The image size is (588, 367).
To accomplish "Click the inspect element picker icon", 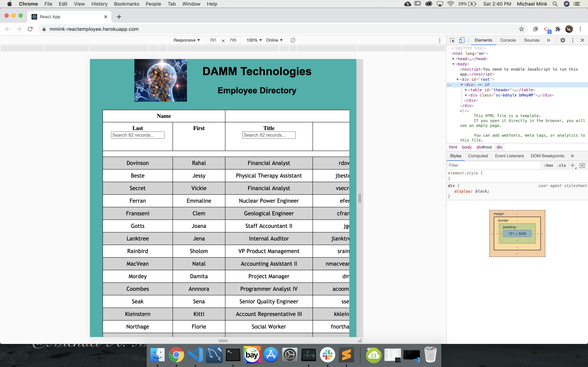I will point(452,40).
